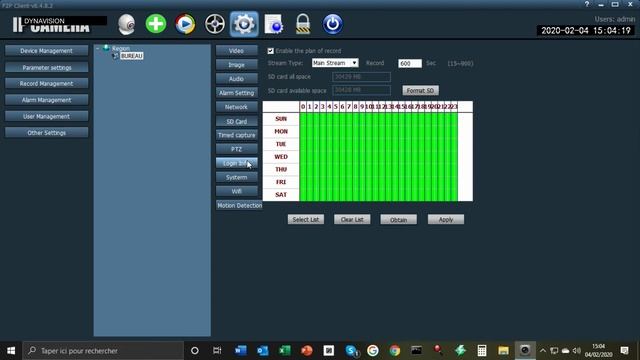The image size is (640, 360).
Task: Open User Management section
Action: click(47, 116)
